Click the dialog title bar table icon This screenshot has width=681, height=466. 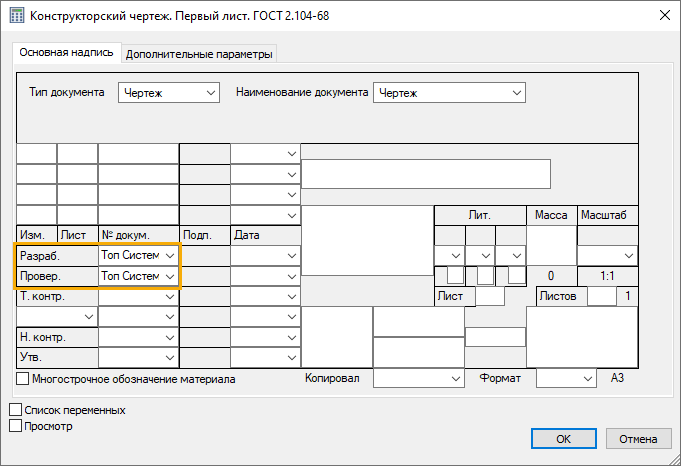coord(16,15)
